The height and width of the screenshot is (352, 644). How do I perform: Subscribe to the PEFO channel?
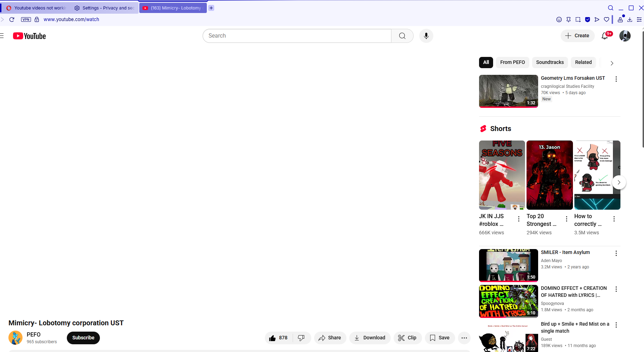(x=83, y=338)
